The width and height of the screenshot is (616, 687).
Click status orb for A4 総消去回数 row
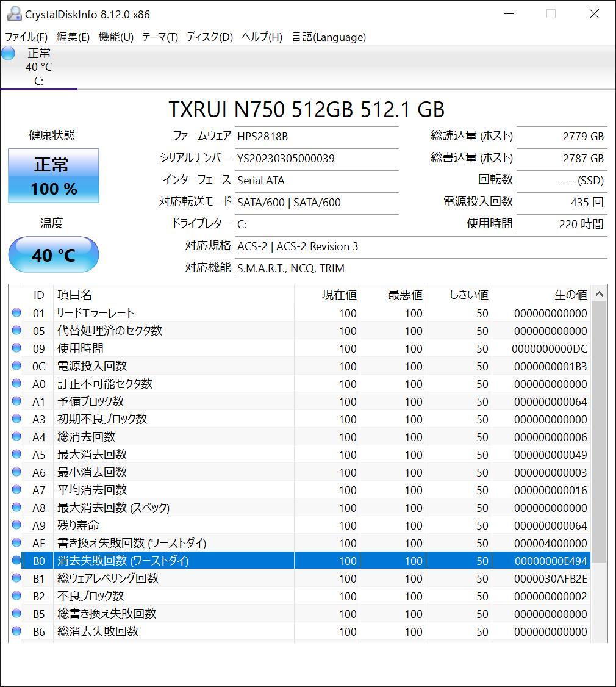click(x=16, y=436)
